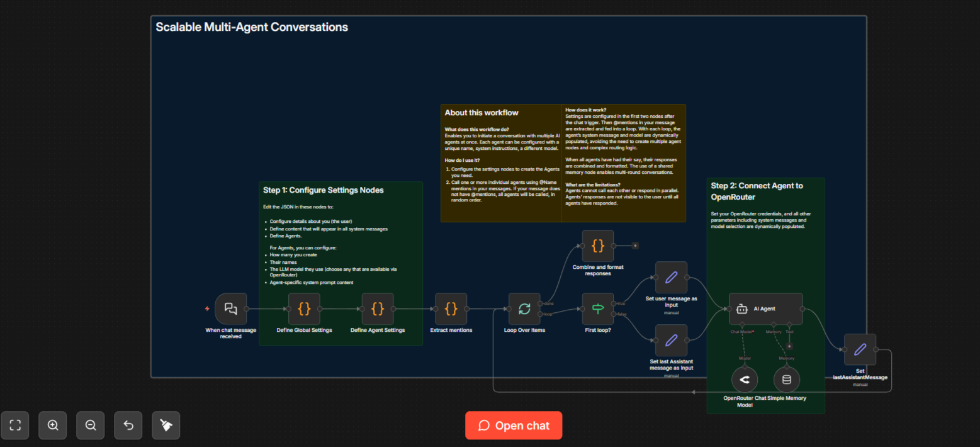The height and width of the screenshot is (447, 980).
Task: Click the Loop Over Items node
Action: click(x=524, y=309)
